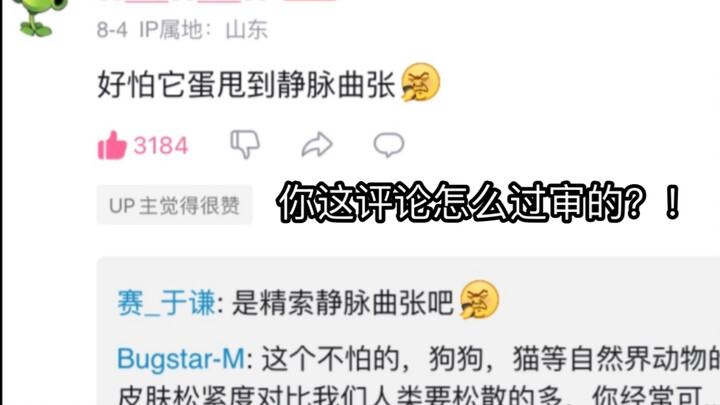Click the UP主觉得很赞 tag
This screenshot has width=720, height=405.
(174, 205)
